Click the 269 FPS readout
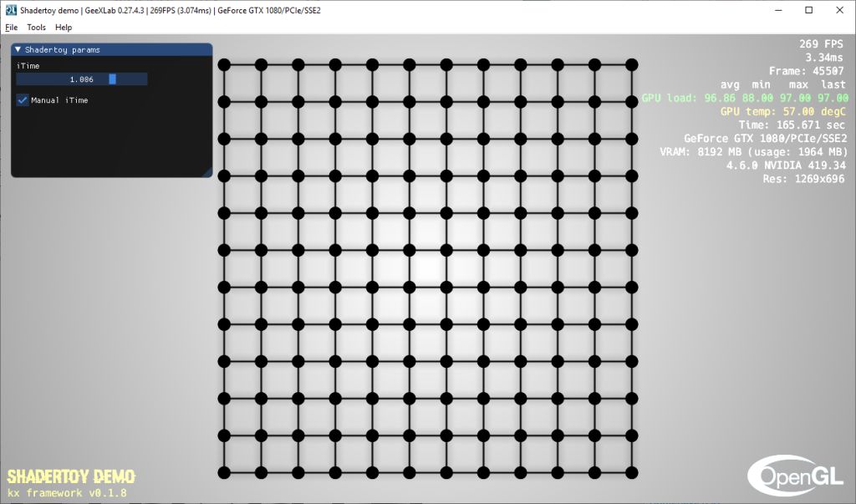The image size is (856, 504). (x=821, y=44)
